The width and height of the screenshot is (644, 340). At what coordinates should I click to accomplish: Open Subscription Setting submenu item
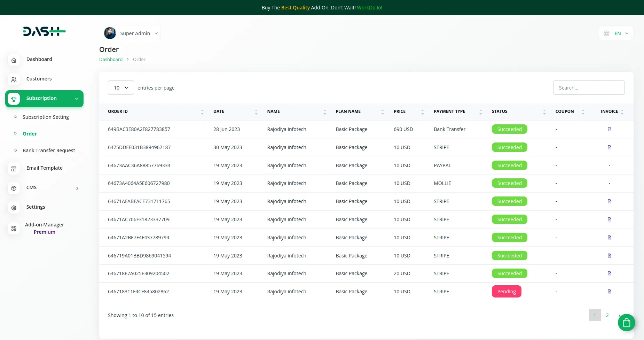click(x=46, y=117)
